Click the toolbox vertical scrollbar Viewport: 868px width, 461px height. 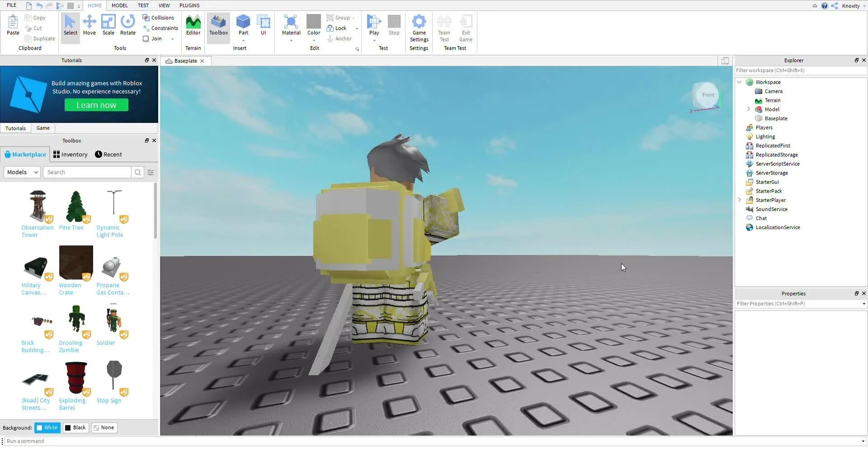156,211
